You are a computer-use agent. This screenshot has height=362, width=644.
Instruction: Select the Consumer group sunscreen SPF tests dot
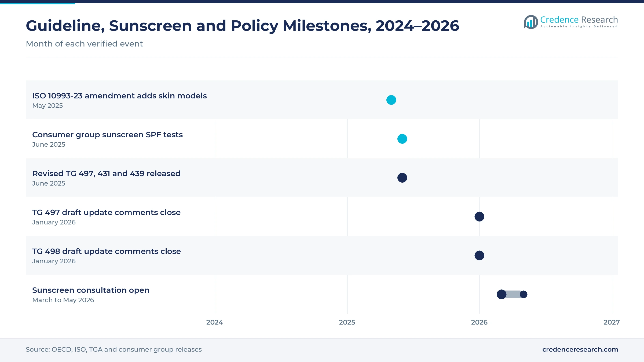point(402,139)
